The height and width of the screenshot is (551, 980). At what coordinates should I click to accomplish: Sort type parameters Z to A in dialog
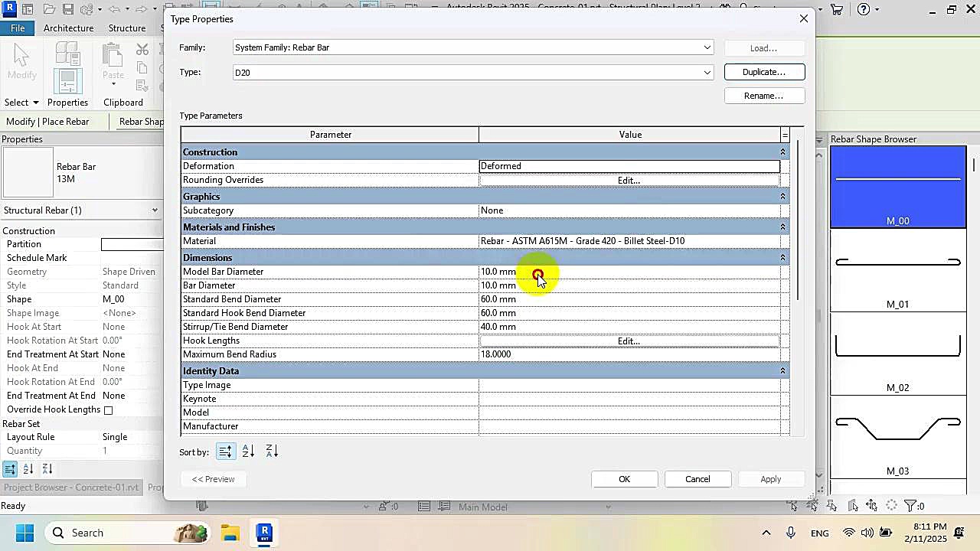click(272, 452)
